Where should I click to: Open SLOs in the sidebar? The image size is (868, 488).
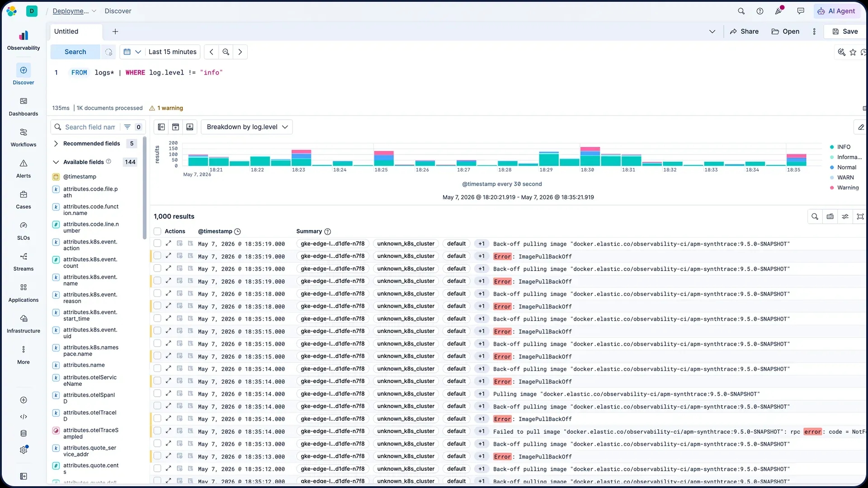(x=24, y=230)
